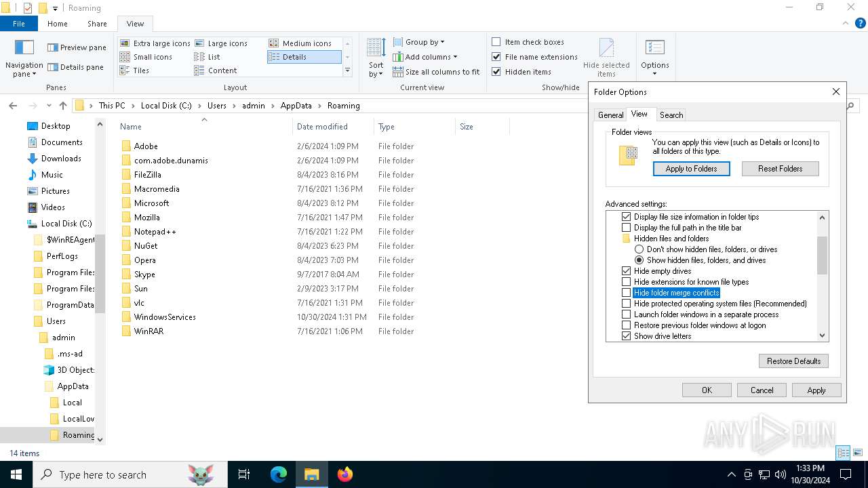Confirm Folder Options with OK
The height and width of the screenshot is (488, 868).
pyautogui.click(x=707, y=390)
